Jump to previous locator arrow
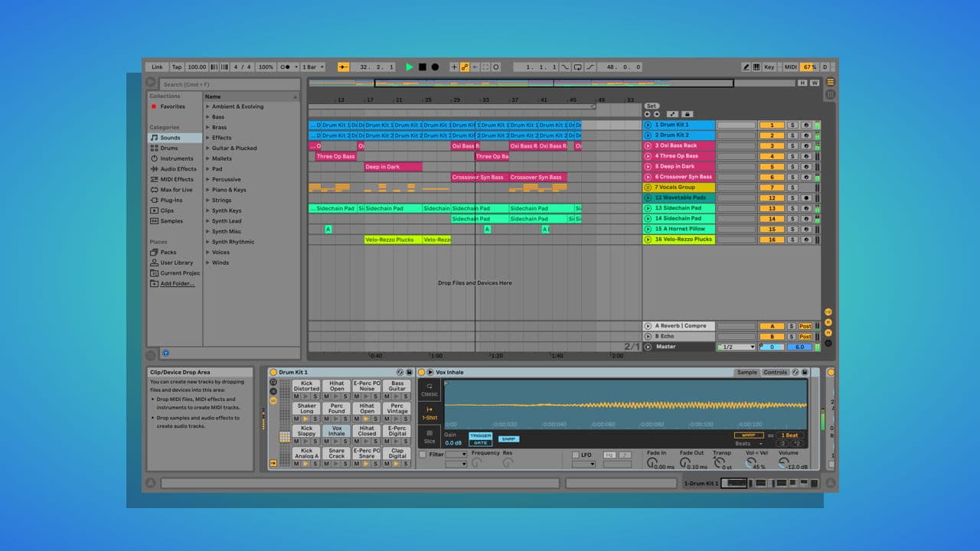 click(648, 114)
